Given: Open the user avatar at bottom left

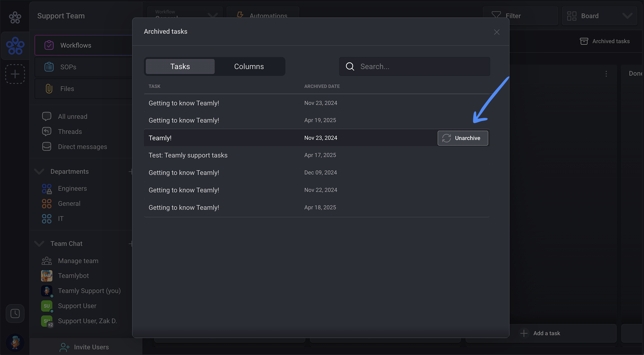Looking at the screenshot, I should pyautogui.click(x=15, y=343).
